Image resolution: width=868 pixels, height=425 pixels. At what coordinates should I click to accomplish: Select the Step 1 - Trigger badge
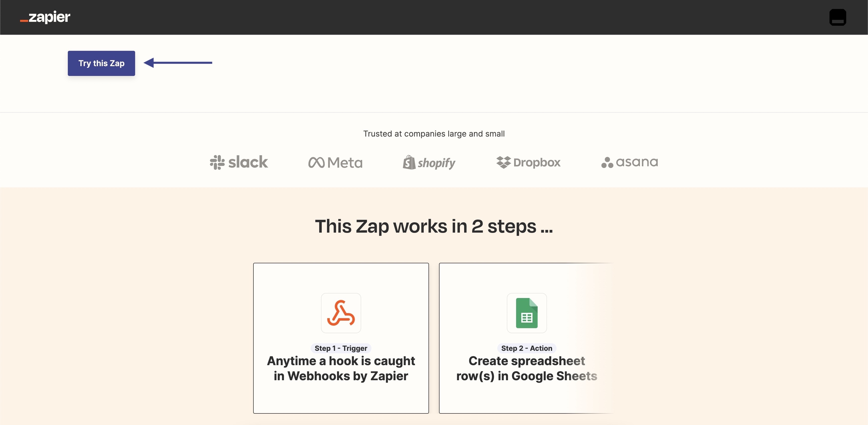click(341, 348)
